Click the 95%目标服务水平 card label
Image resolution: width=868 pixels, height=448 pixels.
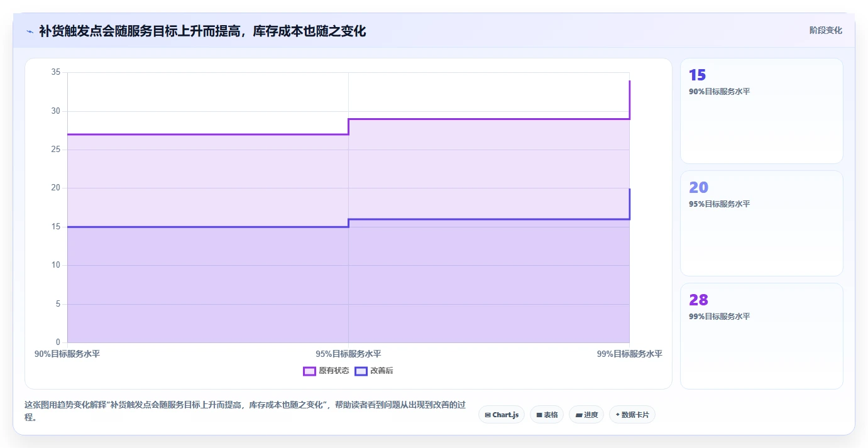coord(719,204)
